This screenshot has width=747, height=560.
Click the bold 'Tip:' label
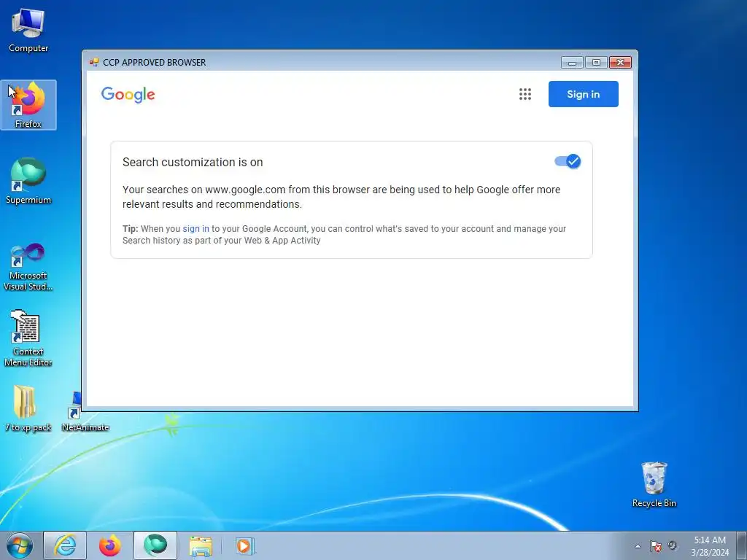click(x=130, y=228)
